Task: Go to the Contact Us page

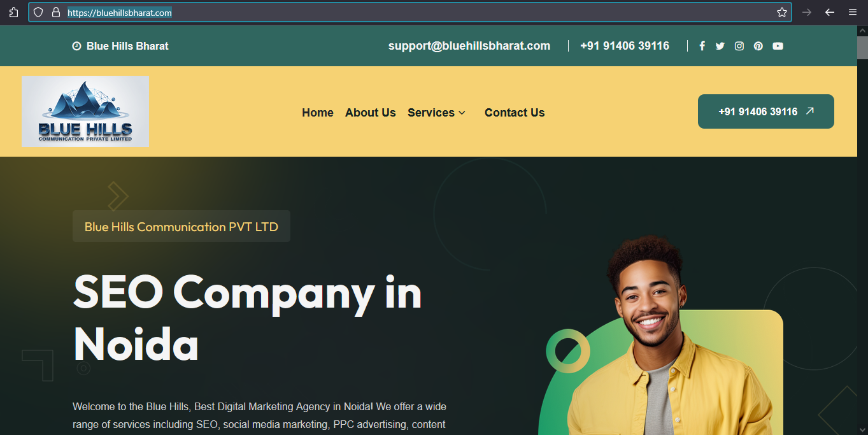Action: [515, 113]
